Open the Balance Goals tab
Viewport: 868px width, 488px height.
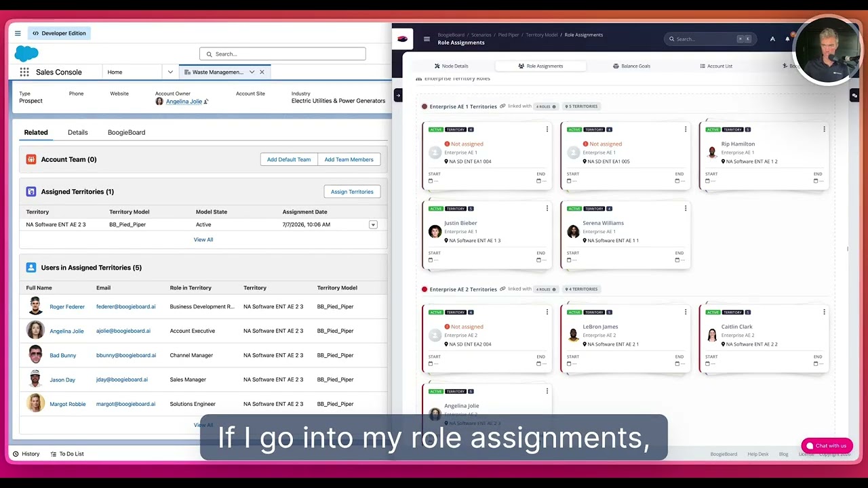click(631, 66)
